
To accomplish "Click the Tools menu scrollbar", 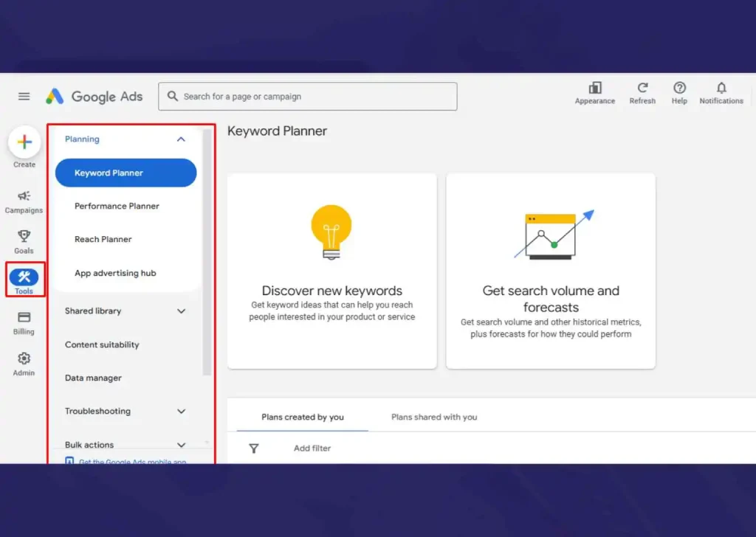I will pos(207,252).
